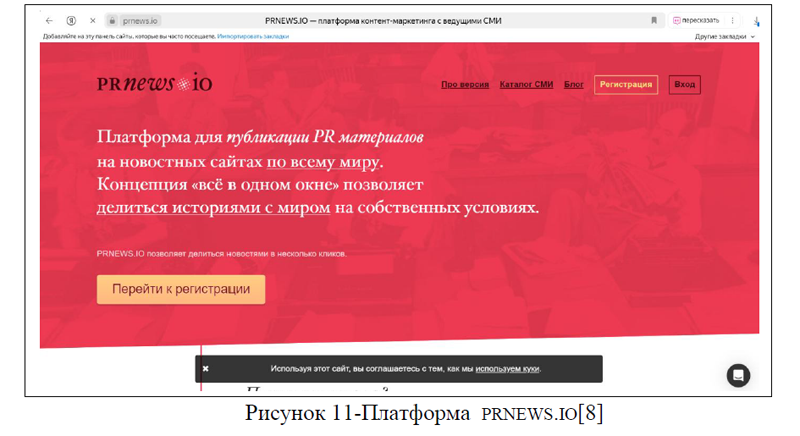Click the PRnews.io logo
Screen dimensions: 800x436
[155, 83]
